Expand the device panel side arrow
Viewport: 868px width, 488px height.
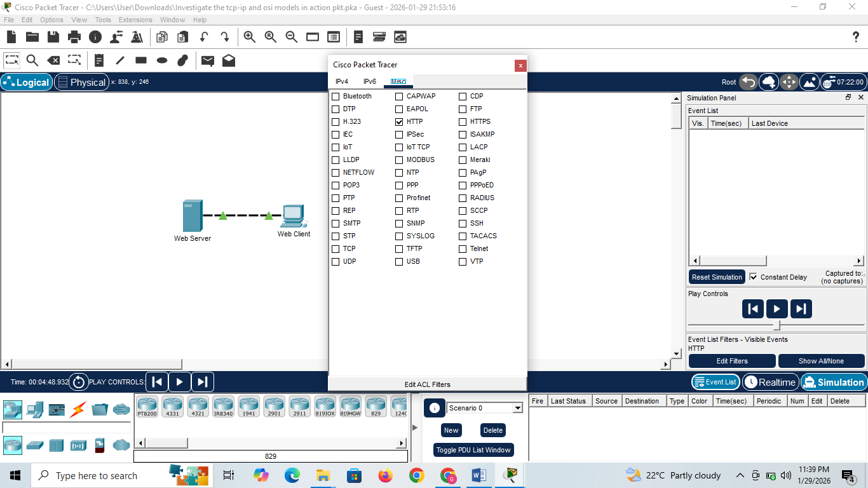pyautogui.click(x=416, y=428)
